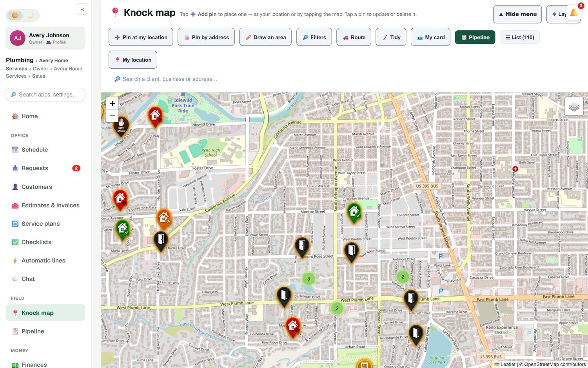The width and height of the screenshot is (588, 368).
Task: Open List (110) view
Action: pos(519,37)
